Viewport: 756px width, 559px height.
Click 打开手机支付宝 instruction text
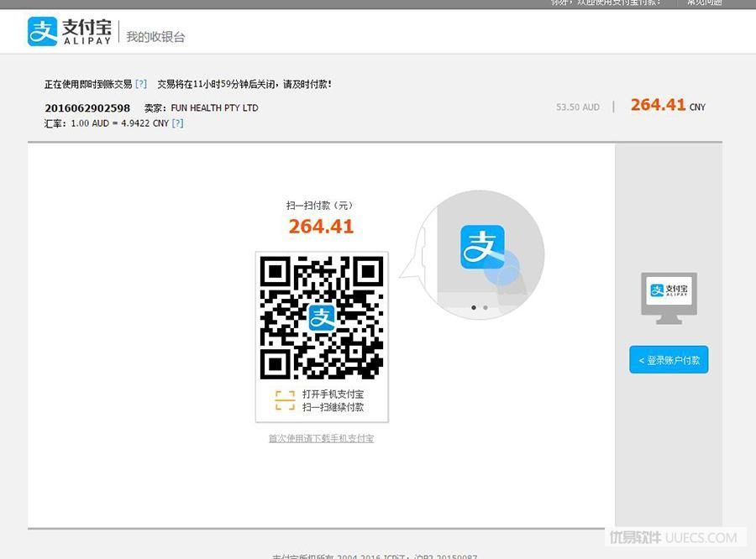[333, 394]
